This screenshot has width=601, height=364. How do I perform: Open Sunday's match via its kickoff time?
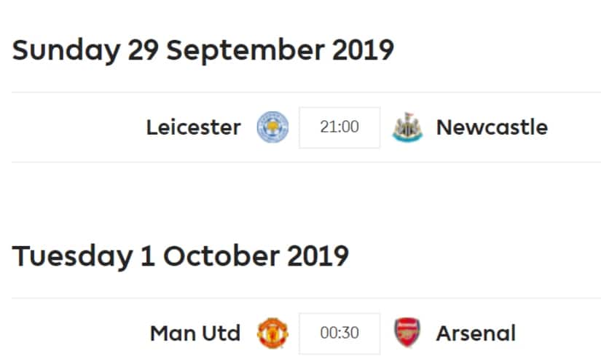point(339,127)
